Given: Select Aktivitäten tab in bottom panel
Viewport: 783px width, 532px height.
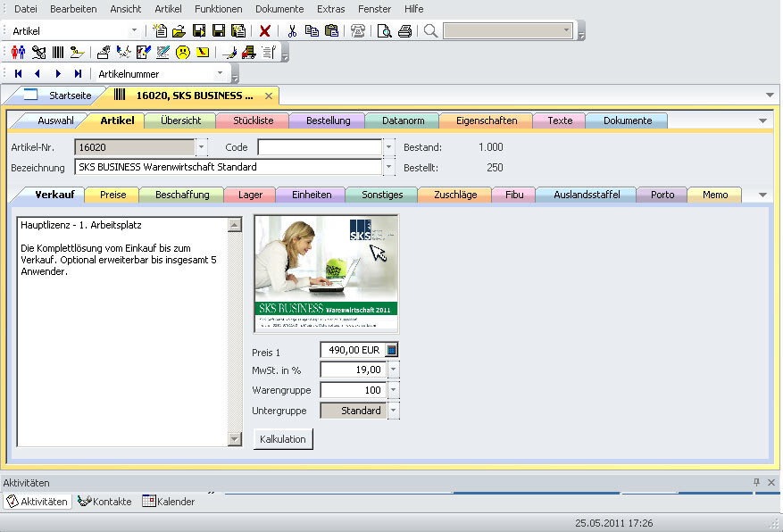Looking at the screenshot, I should tap(37, 501).
